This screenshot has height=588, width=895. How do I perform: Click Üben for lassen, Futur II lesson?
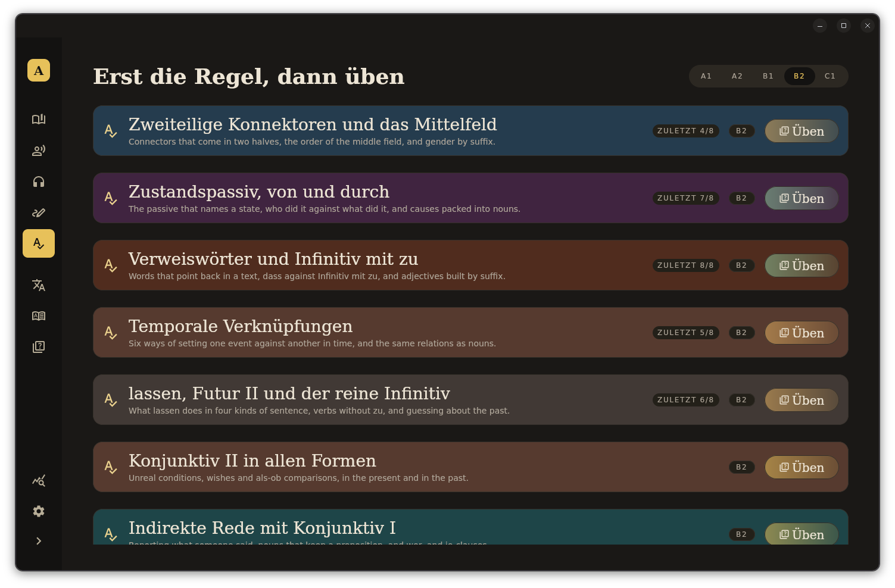(x=802, y=400)
